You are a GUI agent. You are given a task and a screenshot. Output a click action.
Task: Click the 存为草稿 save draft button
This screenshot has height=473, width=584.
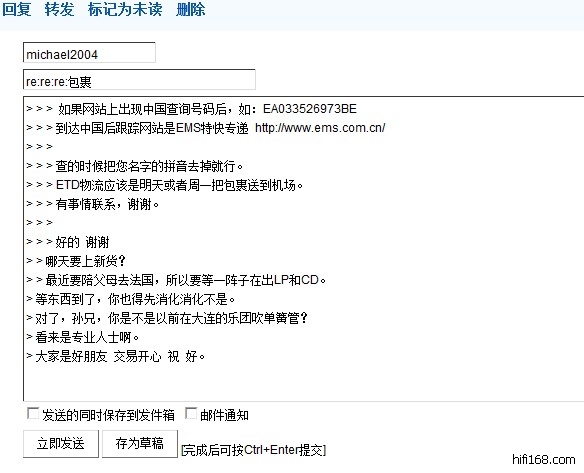click(140, 444)
